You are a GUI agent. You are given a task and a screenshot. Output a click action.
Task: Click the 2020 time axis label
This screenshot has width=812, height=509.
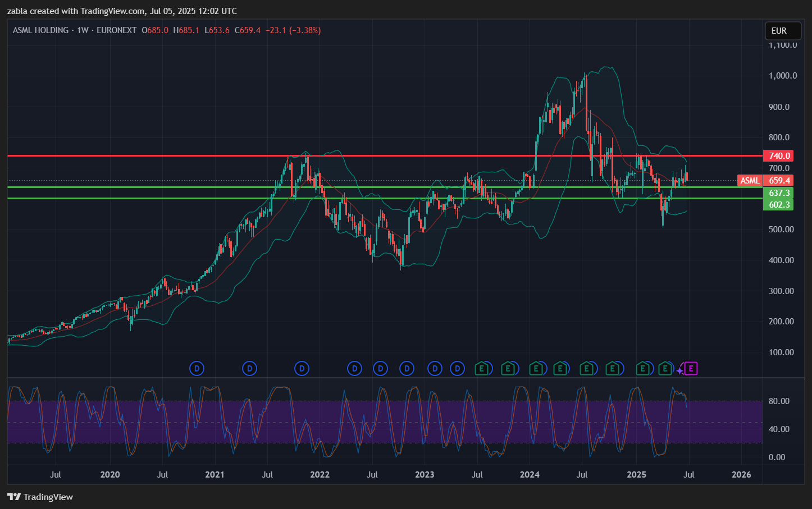tap(110, 475)
